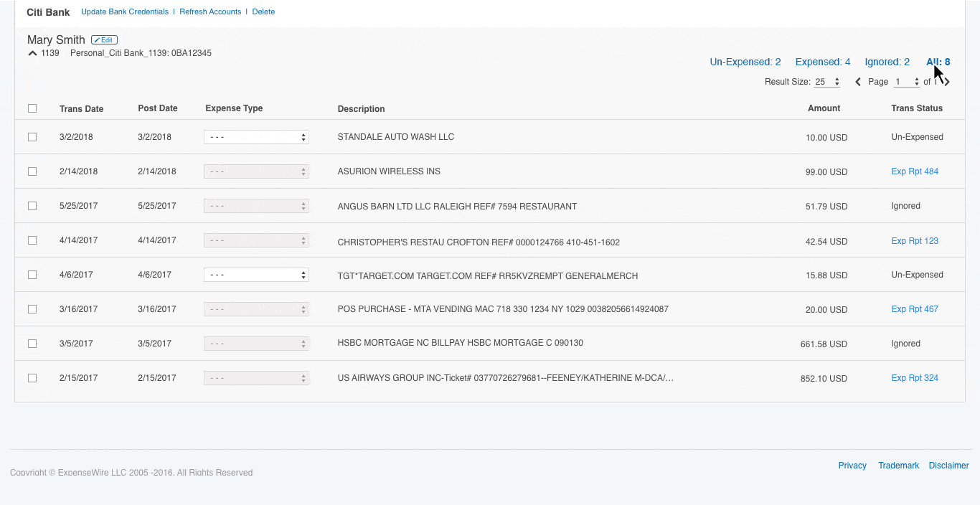The image size is (980, 505).
Task: Open the Trademark footer link
Action: [898, 466]
